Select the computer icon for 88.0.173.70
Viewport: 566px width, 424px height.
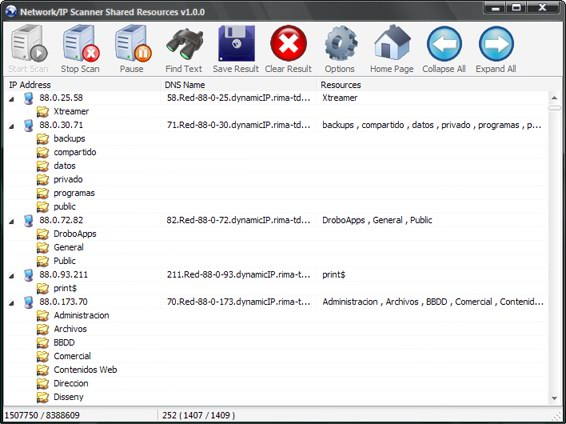(x=29, y=302)
